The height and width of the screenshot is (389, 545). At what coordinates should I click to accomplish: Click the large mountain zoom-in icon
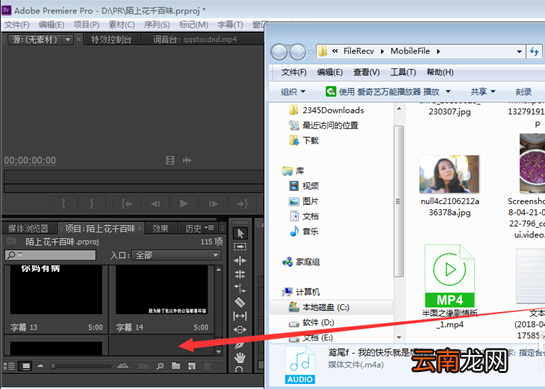(123, 366)
